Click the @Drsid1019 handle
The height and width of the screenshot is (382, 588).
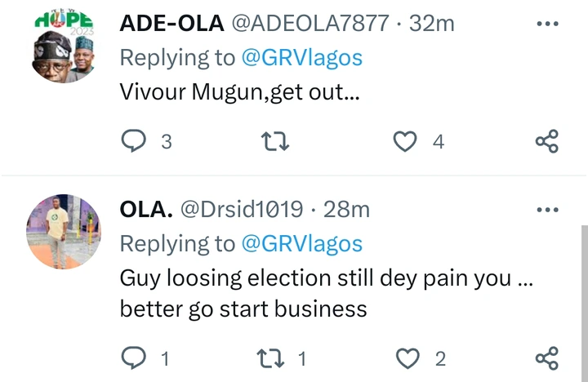(x=241, y=210)
